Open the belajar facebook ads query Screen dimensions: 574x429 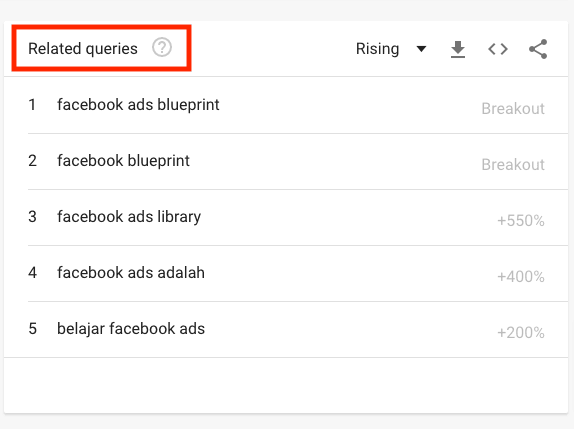click(x=131, y=328)
